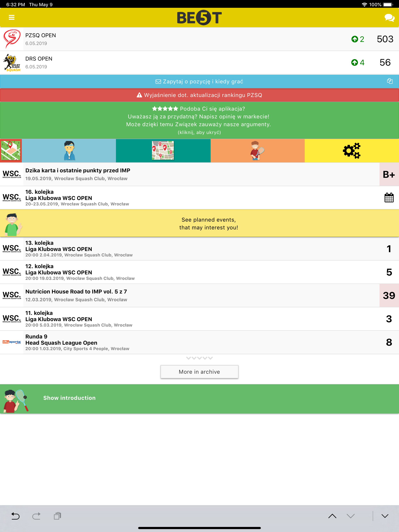Tap the BE5T logo
399x532 pixels.
[199, 18]
